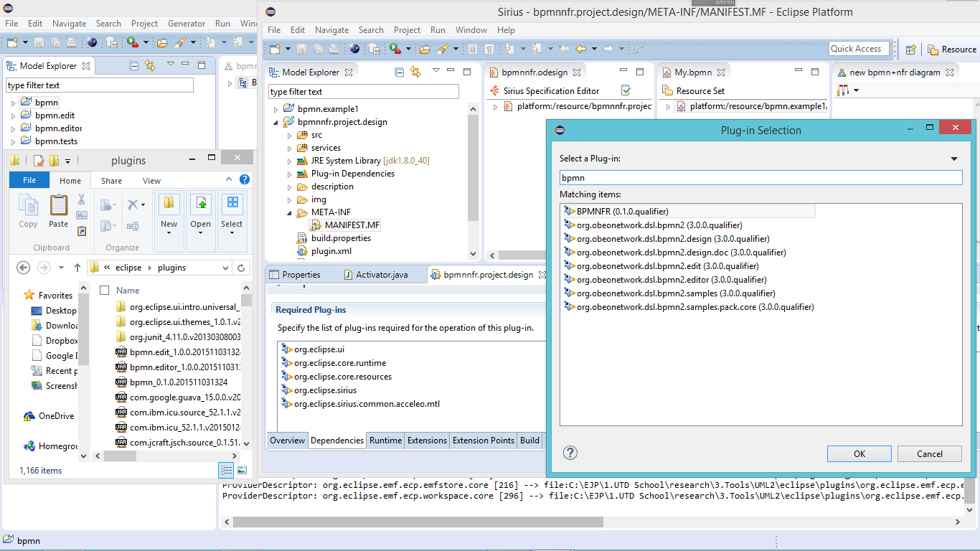Click the Forward arrow in Sirius toolbar
Image resolution: width=980 pixels, height=551 pixels.
pos(608,49)
